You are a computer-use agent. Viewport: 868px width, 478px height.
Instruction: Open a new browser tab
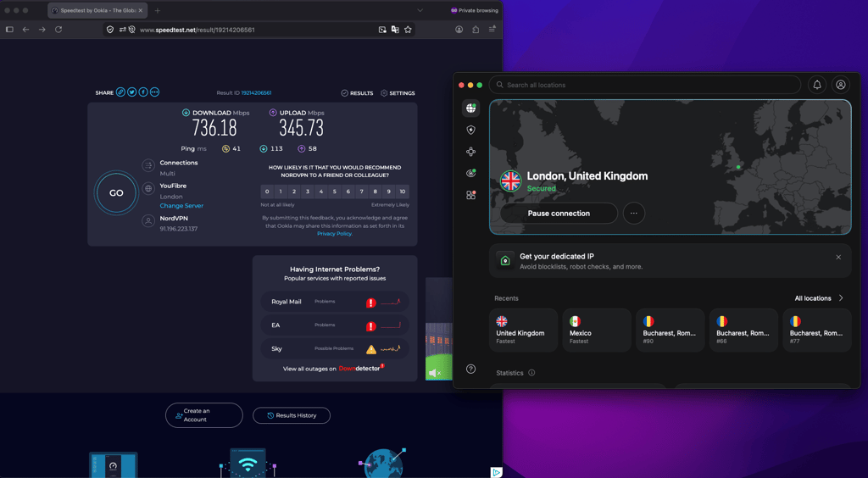tap(157, 10)
